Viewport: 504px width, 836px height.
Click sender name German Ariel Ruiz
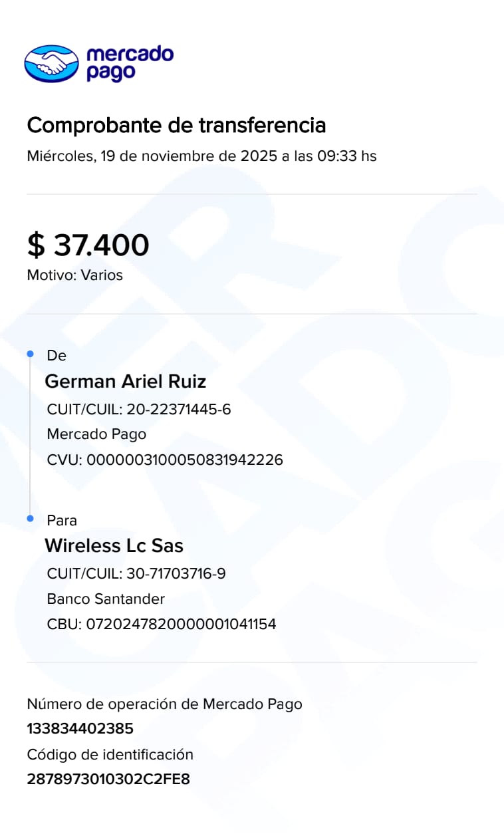[x=125, y=382]
